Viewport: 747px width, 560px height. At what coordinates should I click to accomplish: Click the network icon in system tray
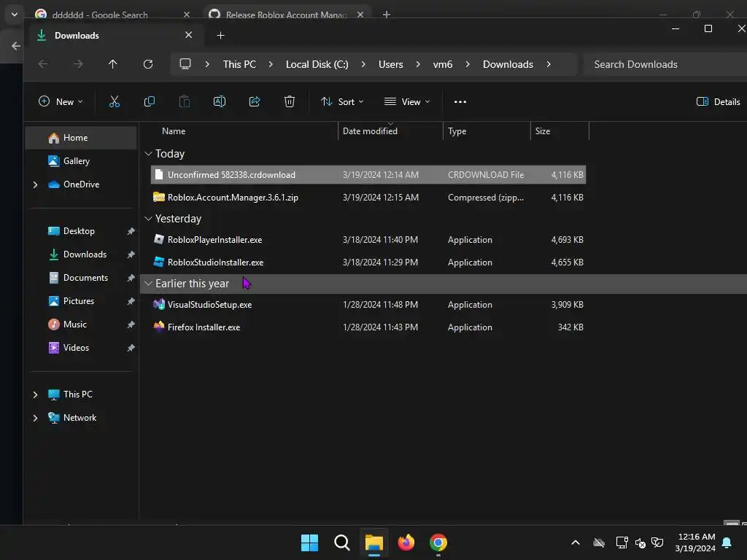coord(622,542)
